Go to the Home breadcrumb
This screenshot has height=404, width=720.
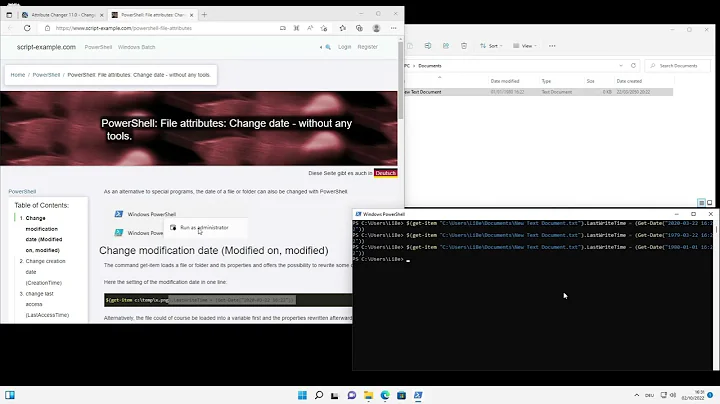(x=18, y=75)
